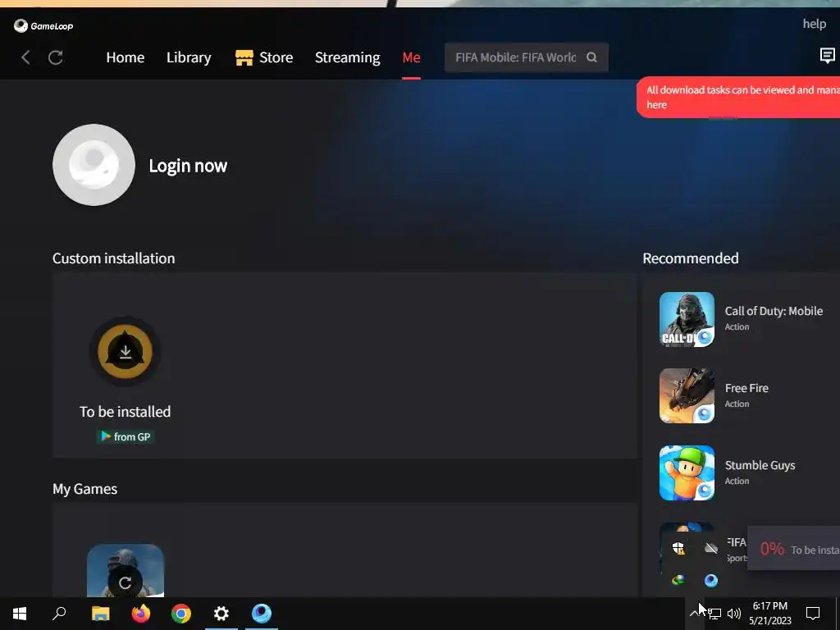Viewport: 840px width, 630px height.
Task: Click the Stumble Guys title
Action: [x=760, y=465]
